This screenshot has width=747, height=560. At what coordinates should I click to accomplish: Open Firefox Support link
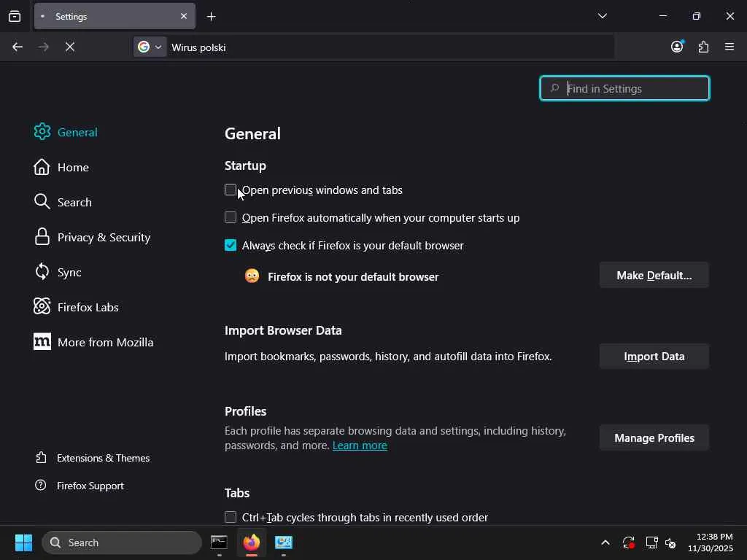click(x=79, y=486)
